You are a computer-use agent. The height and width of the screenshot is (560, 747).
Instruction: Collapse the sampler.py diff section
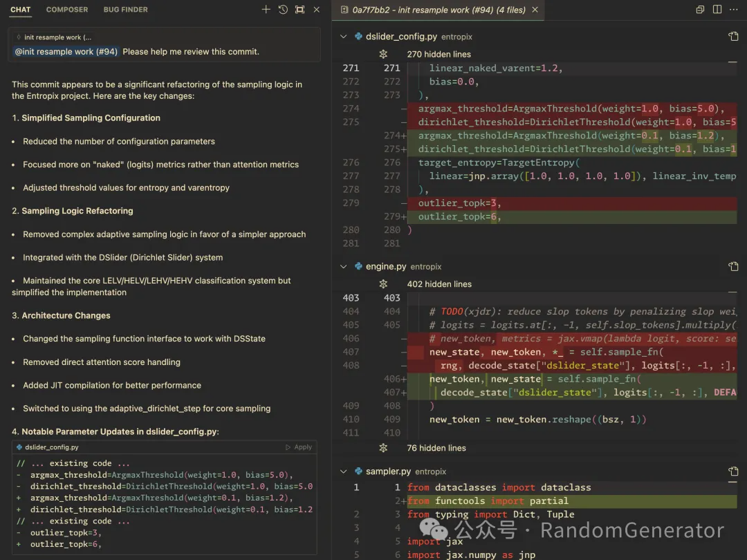344,472
